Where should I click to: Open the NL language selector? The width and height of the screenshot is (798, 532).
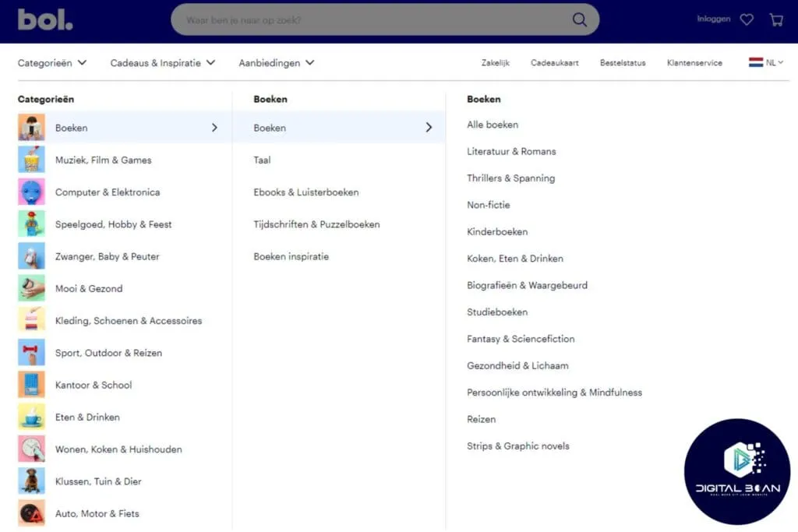[766, 62]
